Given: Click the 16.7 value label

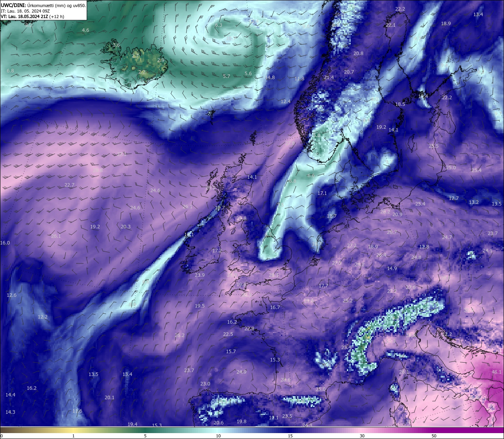Looking at the screenshot, I should click(275, 307).
